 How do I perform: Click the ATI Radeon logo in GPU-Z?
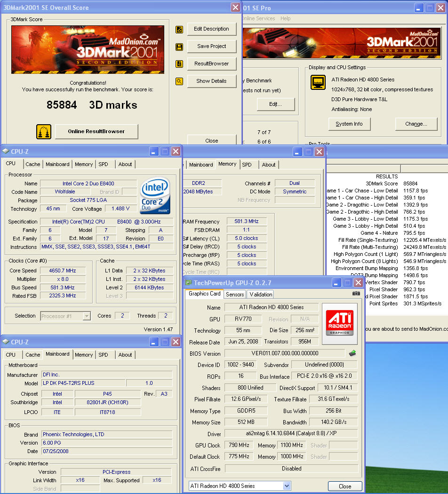pyautogui.click(x=340, y=324)
